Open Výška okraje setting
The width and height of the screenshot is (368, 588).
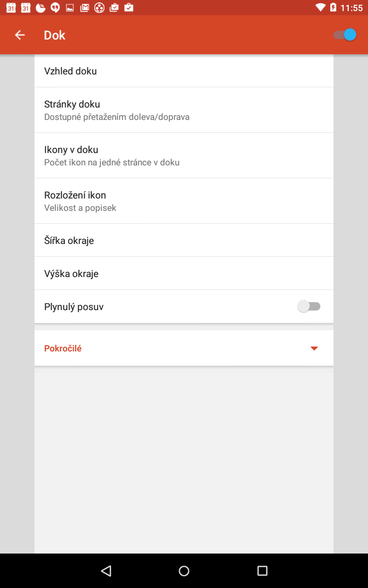coord(184,273)
